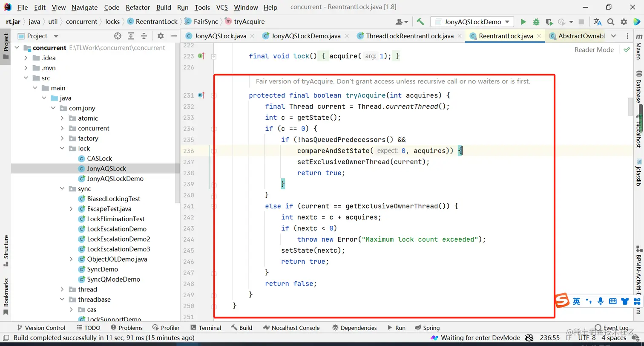Open the Navigate menu
The image size is (644, 346).
[84, 7]
